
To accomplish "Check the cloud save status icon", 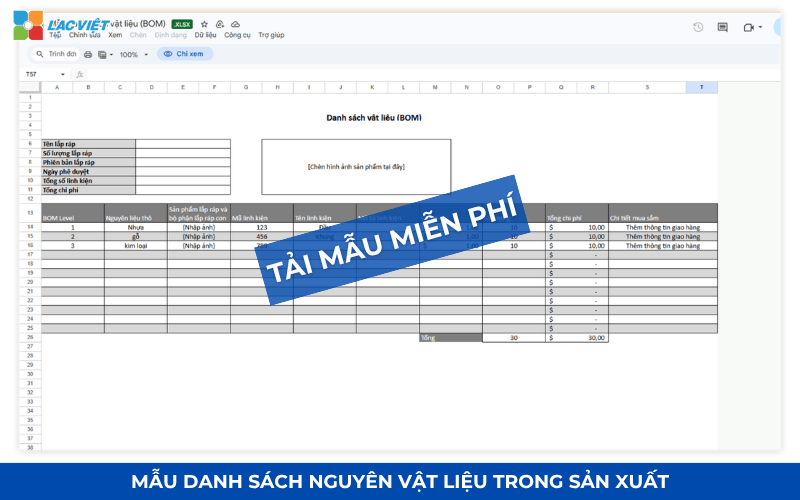I will pyautogui.click(x=235, y=24).
